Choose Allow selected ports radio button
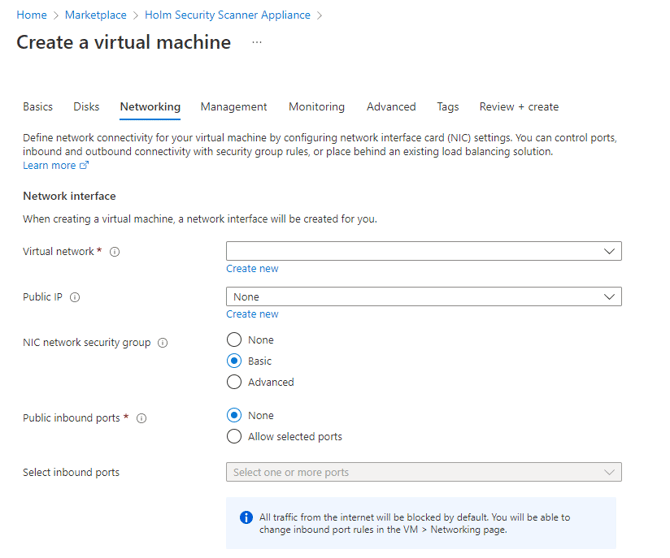The image size is (670, 558). [234, 436]
